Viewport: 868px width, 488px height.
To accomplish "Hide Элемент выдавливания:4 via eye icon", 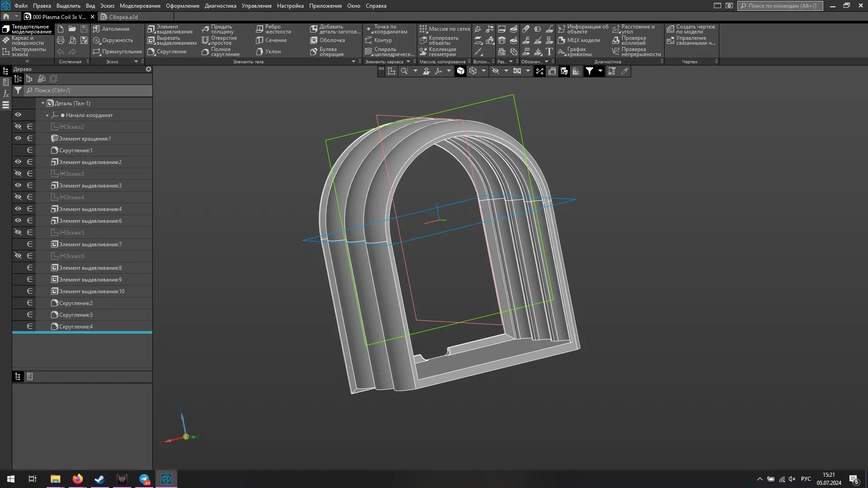I will point(18,209).
